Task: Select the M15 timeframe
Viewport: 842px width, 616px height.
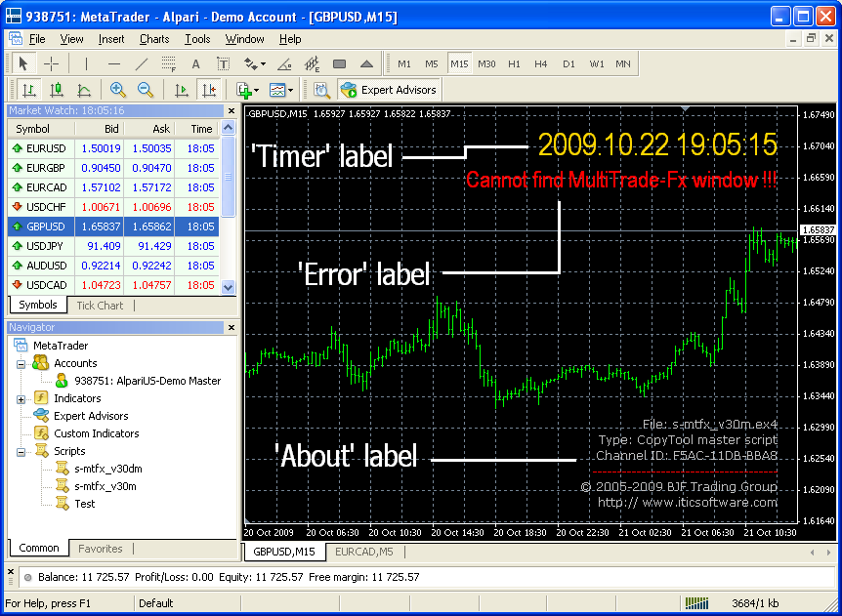Action: tap(459, 63)
